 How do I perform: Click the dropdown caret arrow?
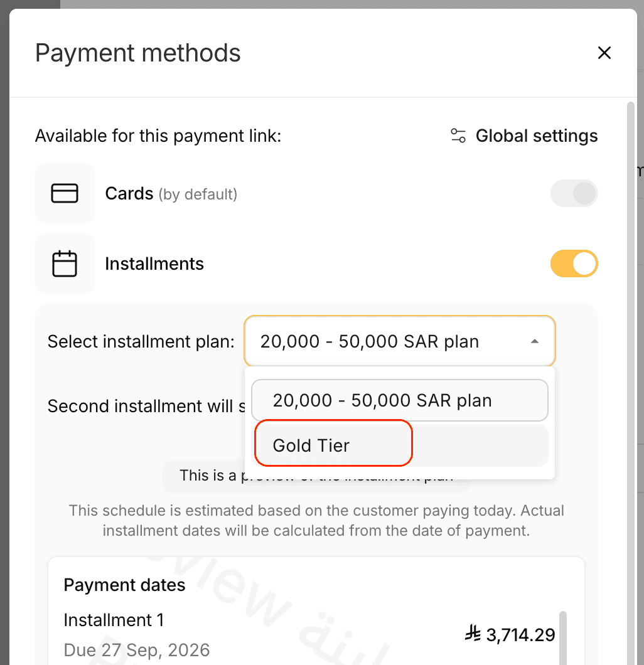coord(535,341)
